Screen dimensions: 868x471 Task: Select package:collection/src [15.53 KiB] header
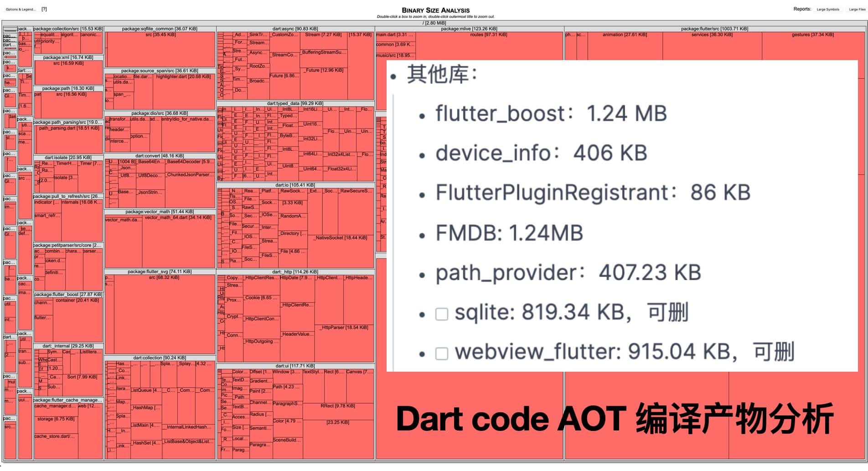pos(68,29)
